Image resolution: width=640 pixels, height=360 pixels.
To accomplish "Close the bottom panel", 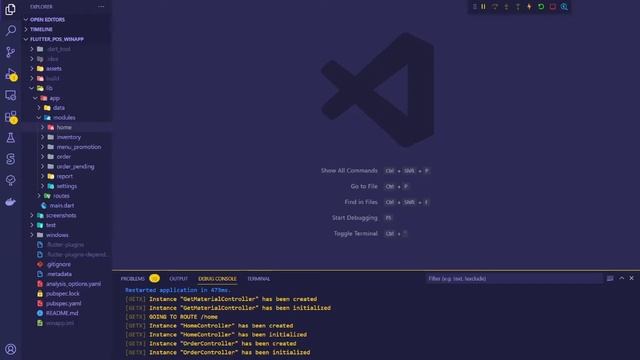I will tap(631, 278).
